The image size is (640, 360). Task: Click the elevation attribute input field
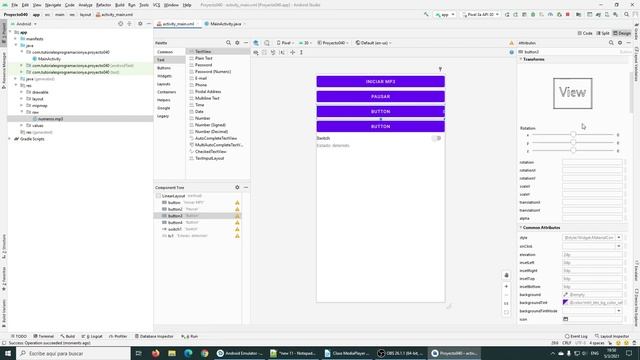(592, 255)
